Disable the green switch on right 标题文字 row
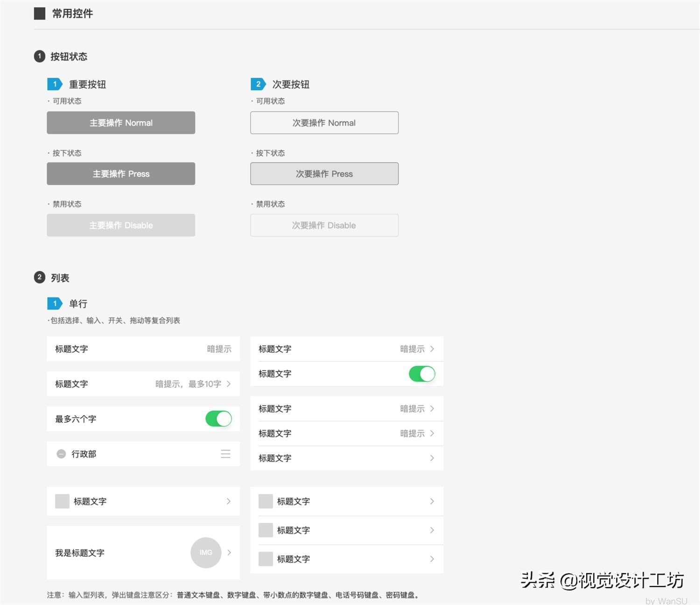Image resolution: width=700 pixels, height=605 pixels. (x=422, y=373)
